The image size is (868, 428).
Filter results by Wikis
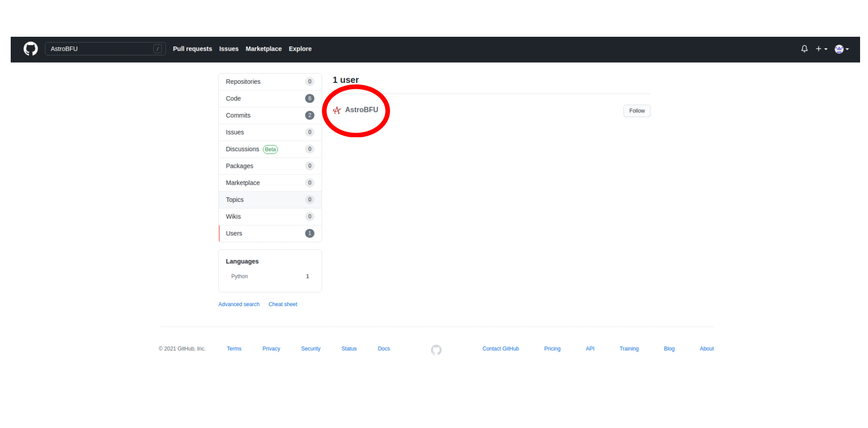point(270,217)
